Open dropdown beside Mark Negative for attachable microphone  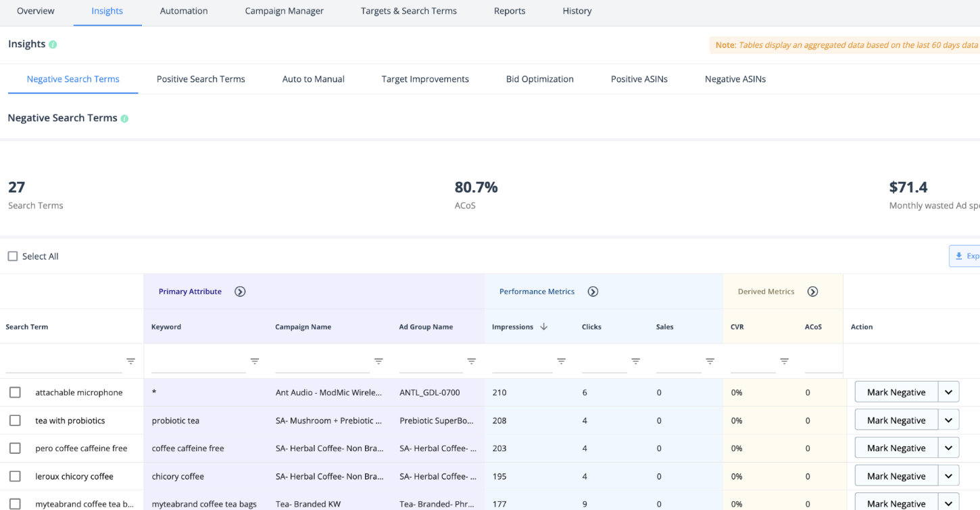pyautogui.click(x=948, y=392)
